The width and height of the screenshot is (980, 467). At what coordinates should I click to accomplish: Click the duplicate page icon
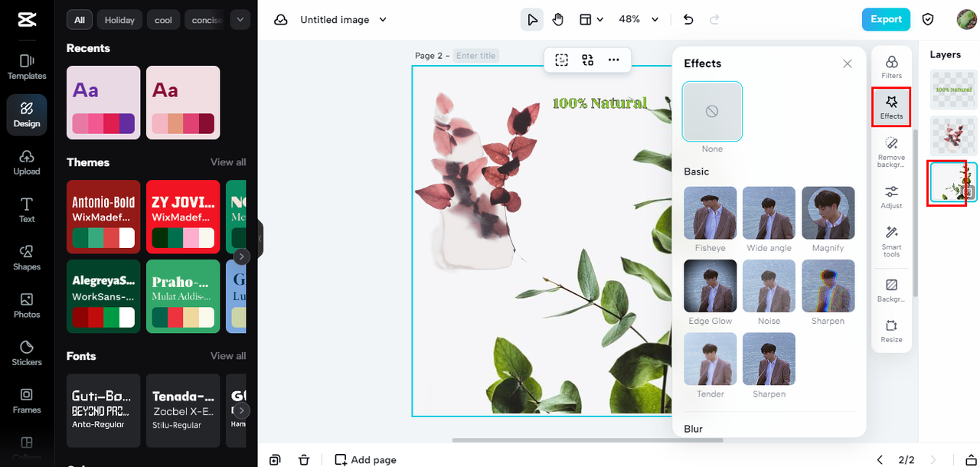(275, 459)
